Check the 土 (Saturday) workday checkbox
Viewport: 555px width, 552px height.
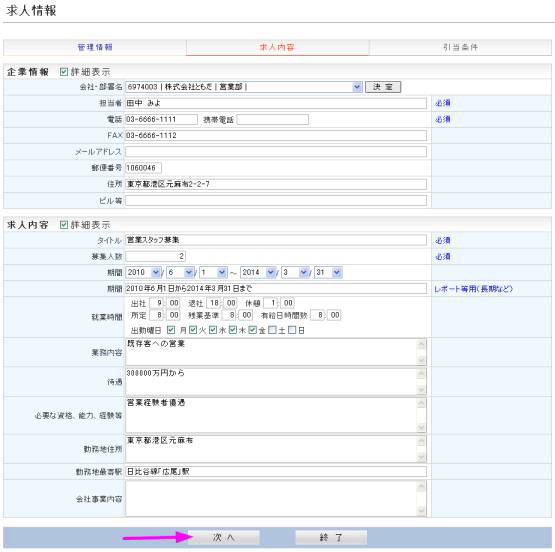point(272,330)
